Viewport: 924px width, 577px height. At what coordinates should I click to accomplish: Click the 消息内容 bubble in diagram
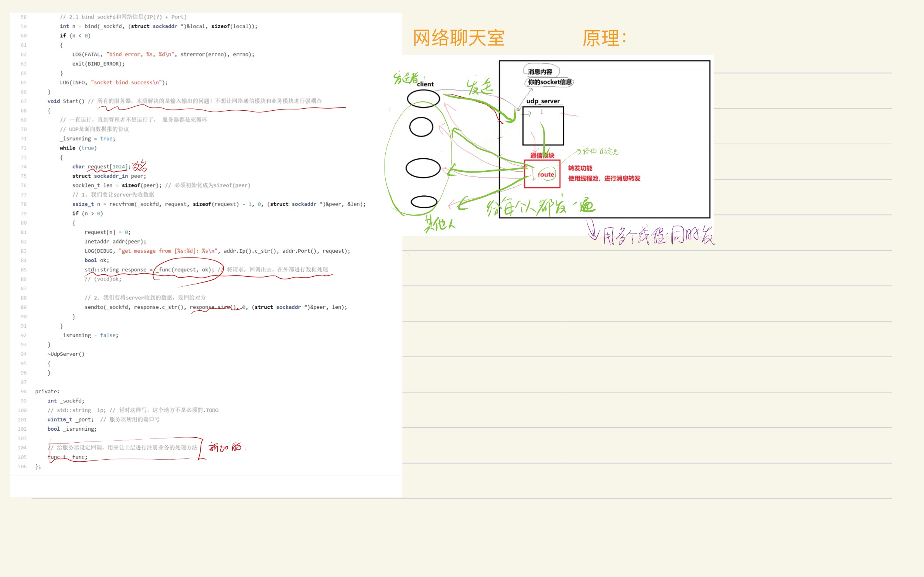click(x=541, y=72)
